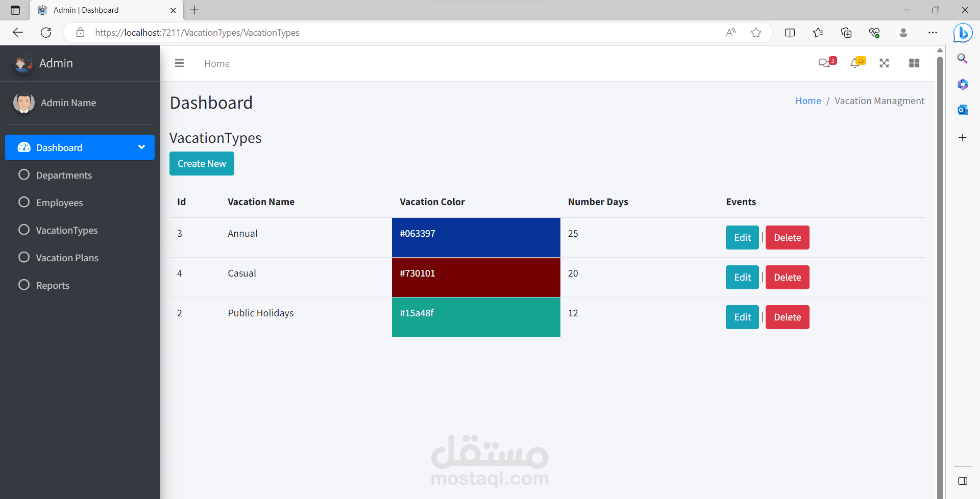Screen dimensions: 980x499
Task: Reload the page with refresh icon
Action: [46, 33]
